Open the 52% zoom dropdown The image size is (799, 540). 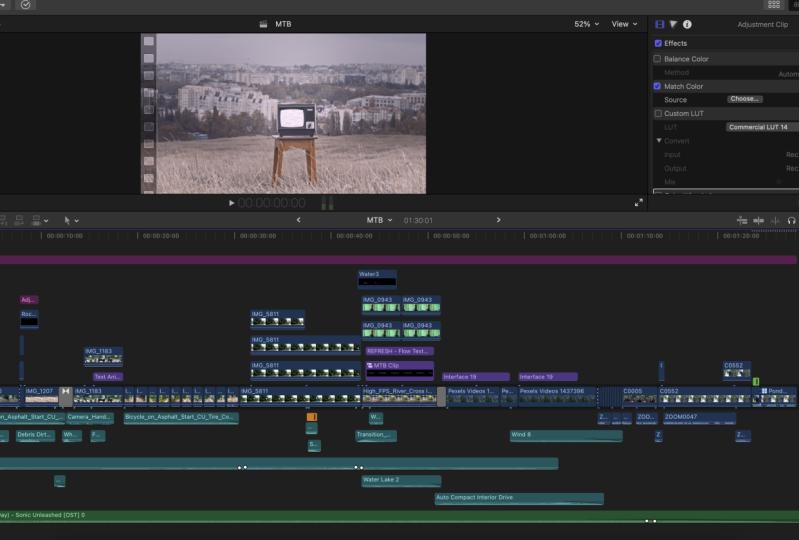(x=587, y=24)
